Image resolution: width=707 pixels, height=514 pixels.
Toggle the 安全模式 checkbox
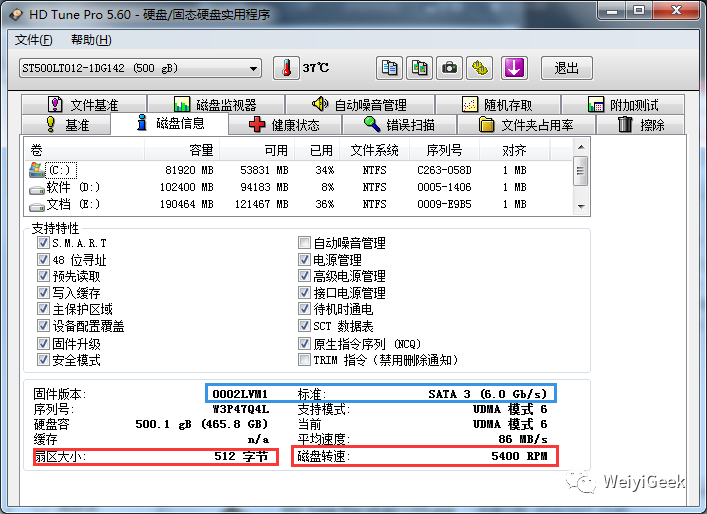43,360
